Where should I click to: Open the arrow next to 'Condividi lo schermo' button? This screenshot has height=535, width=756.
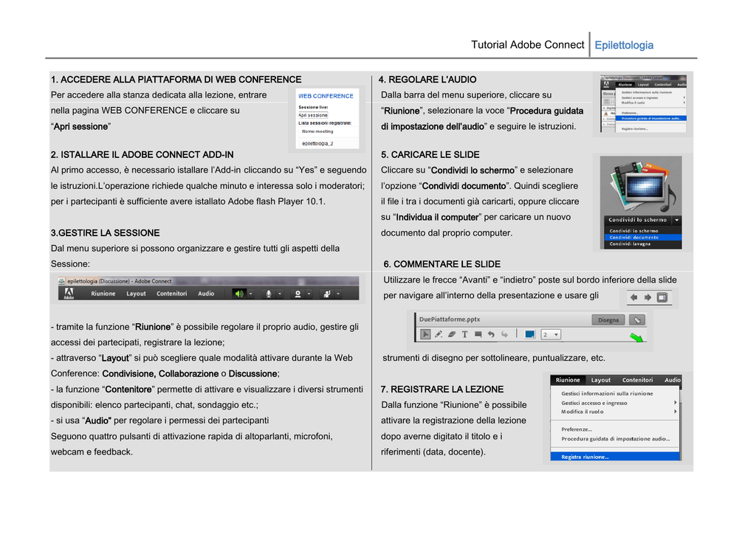[676, 220]
